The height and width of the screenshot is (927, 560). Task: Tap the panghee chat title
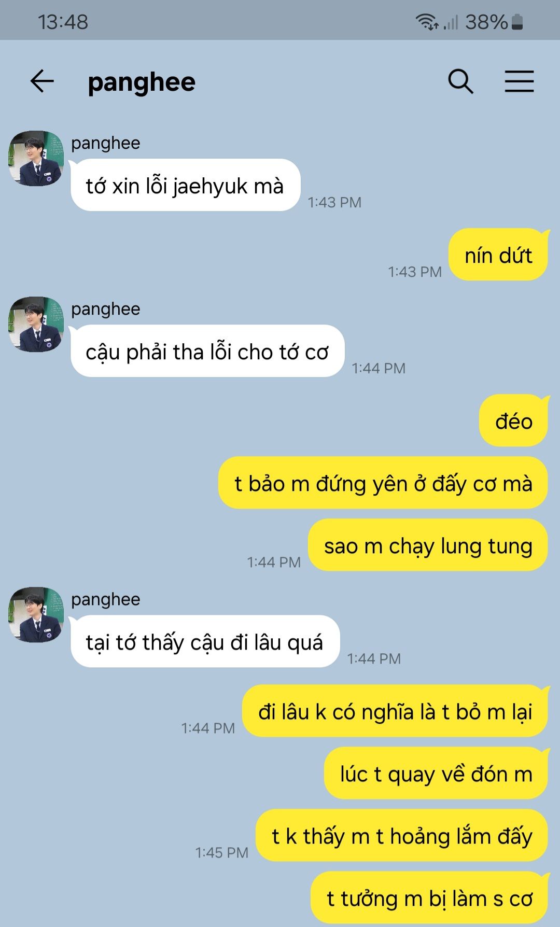(x=142, y=82)
